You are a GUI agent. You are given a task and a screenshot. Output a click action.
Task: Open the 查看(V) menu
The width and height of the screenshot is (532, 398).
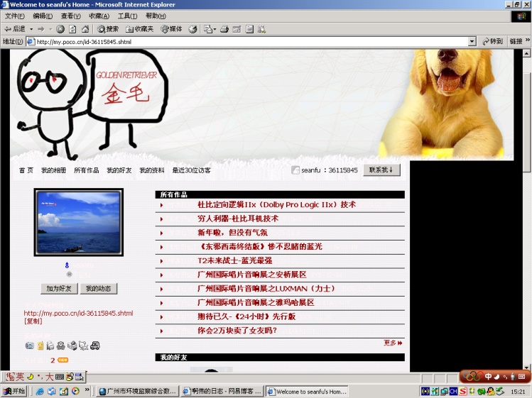point(70,16)
